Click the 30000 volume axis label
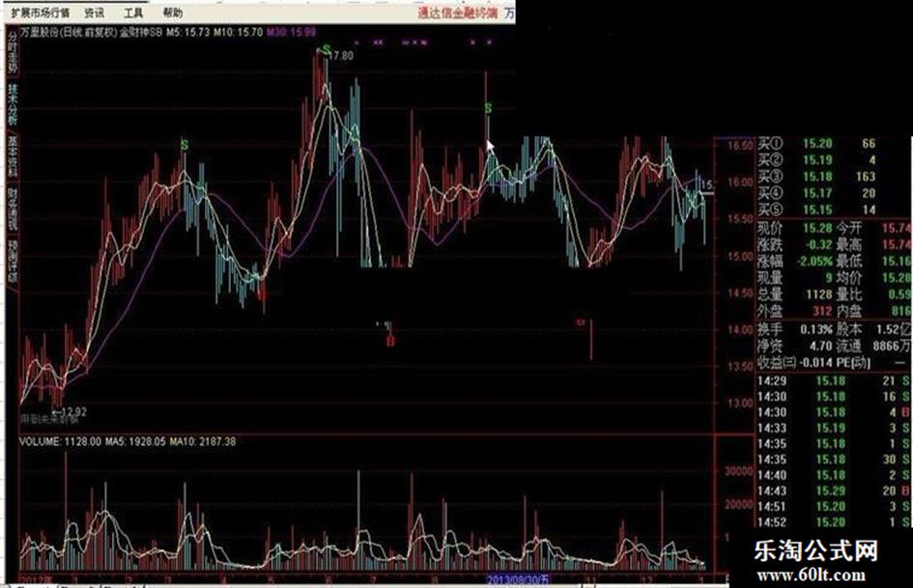 tap(738, 471)
